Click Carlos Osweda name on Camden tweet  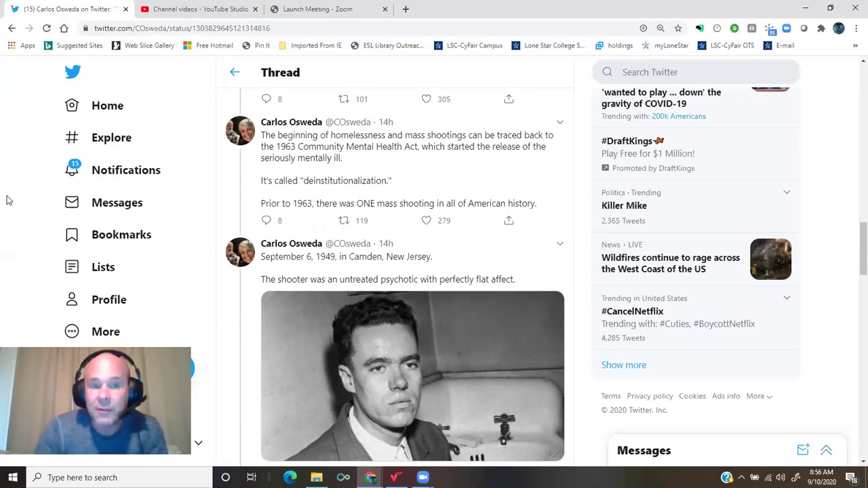[x=292, y=243]
